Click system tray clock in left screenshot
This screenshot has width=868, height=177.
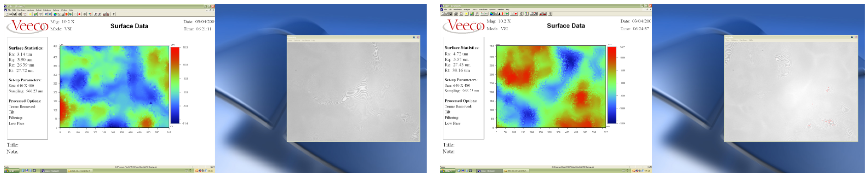[211, 171]
